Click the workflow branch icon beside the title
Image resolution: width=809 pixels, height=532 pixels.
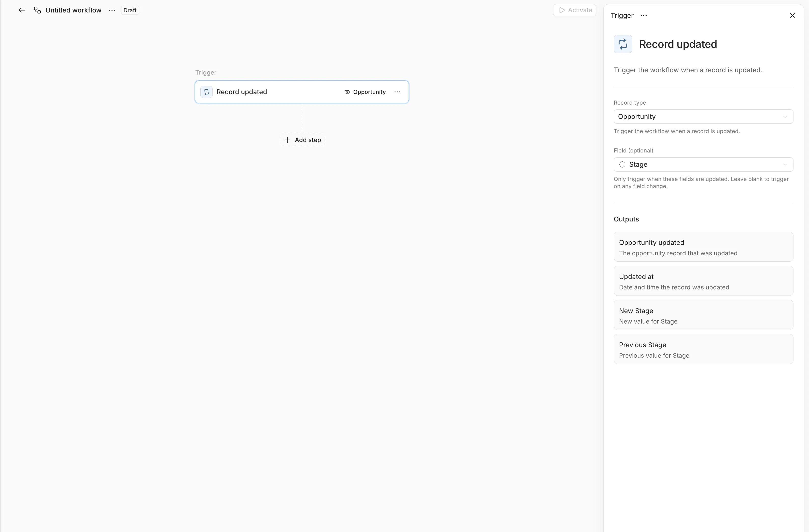[x=37, y=10]
